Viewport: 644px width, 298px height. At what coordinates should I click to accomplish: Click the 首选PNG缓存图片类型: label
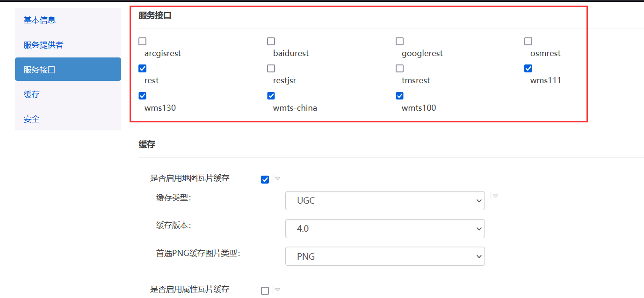[198, 253]
